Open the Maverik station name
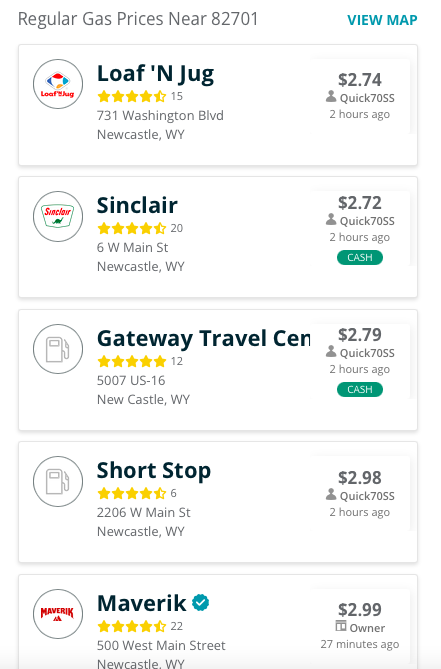Screen dimensions: 441x669 click(142, 603)
